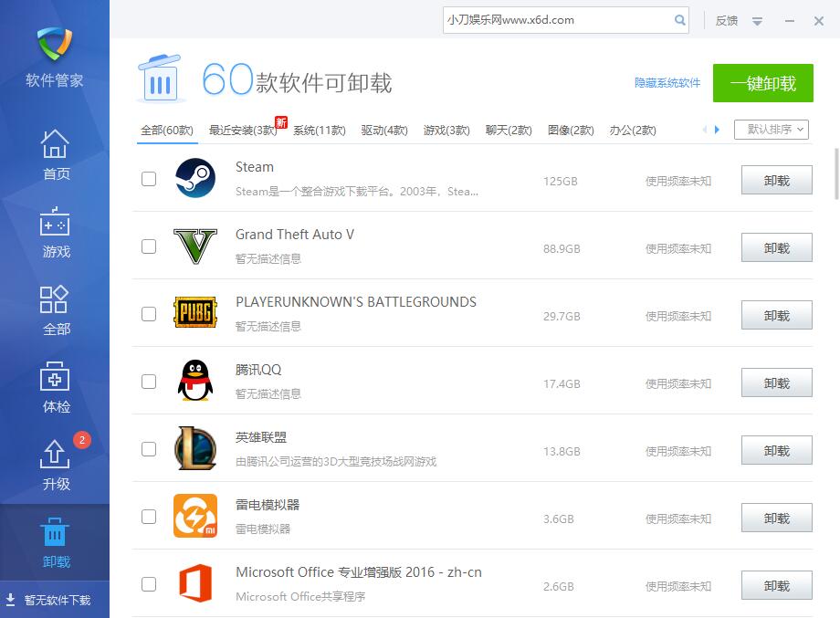Click the search magnifier icon
Image resolution: width=840 pixels, height=618 pixels.
click(680, 20)
